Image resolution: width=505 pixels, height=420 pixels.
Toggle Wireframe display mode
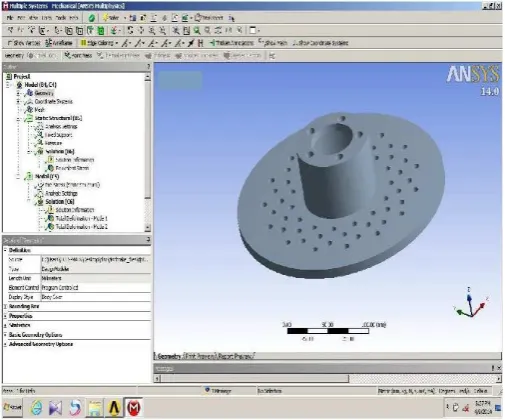(x=59, y=43)
